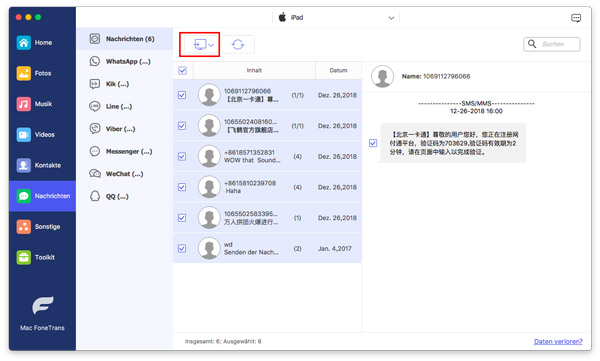
Task: Open the 'Daten verloren?' link
Action: click(558, 341)
